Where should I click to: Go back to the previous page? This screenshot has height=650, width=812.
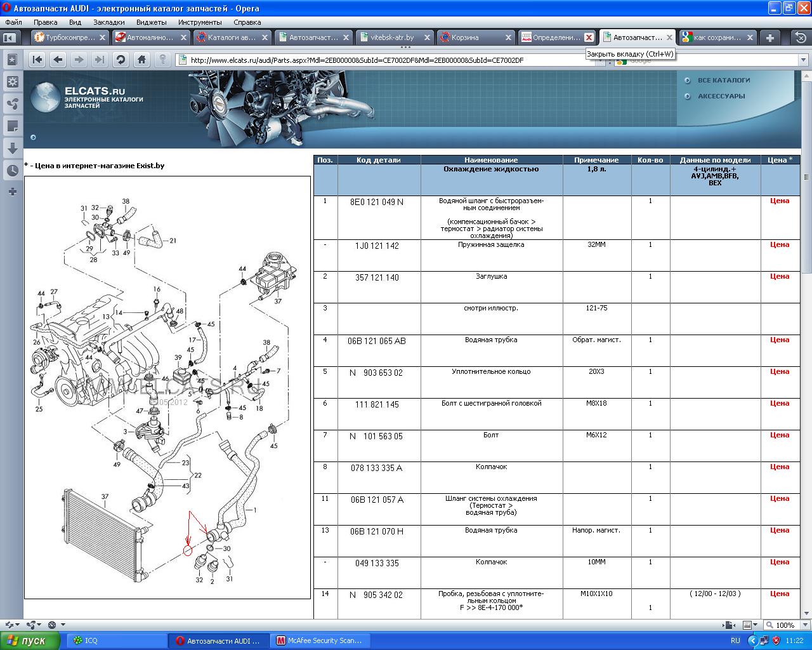pos(58,60)
